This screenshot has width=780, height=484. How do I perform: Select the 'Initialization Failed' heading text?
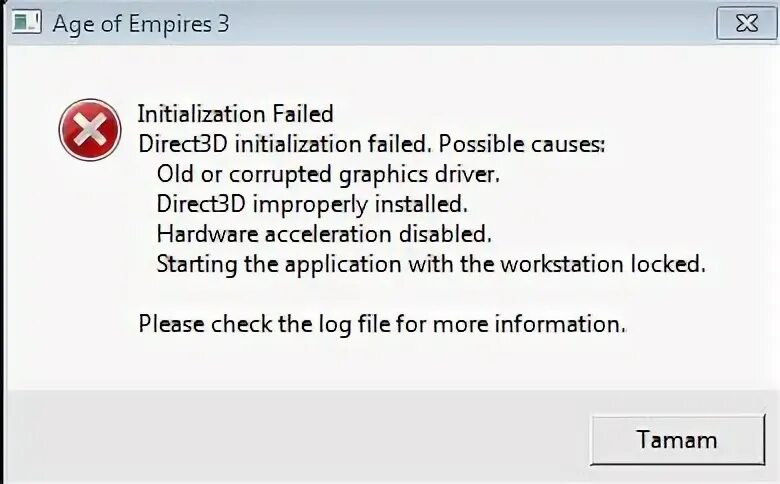235,114
